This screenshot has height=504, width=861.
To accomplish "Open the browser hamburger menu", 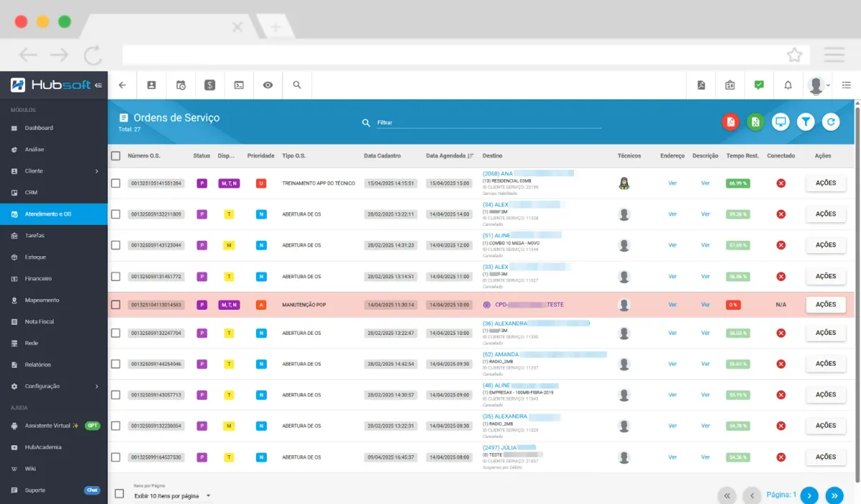I will pos(834,54).
